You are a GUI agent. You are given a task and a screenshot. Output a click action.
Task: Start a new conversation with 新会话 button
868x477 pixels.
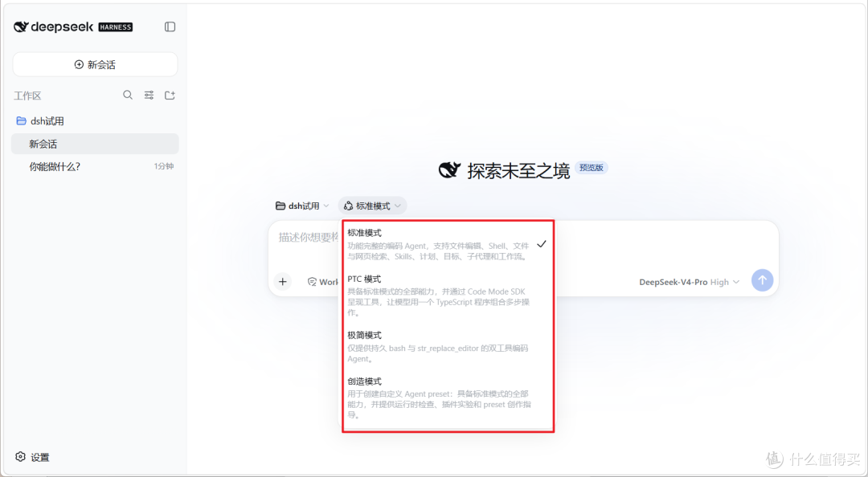[x=95, y=64]
